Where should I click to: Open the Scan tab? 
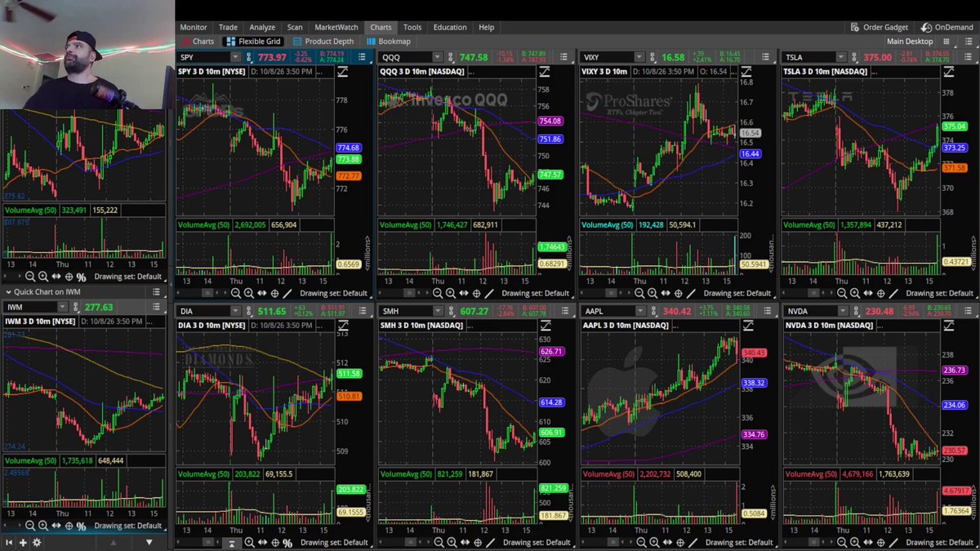coord(295,28)
